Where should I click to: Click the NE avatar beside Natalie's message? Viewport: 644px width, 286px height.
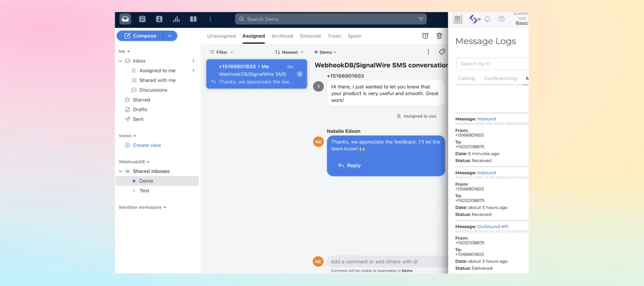(318, 142)
